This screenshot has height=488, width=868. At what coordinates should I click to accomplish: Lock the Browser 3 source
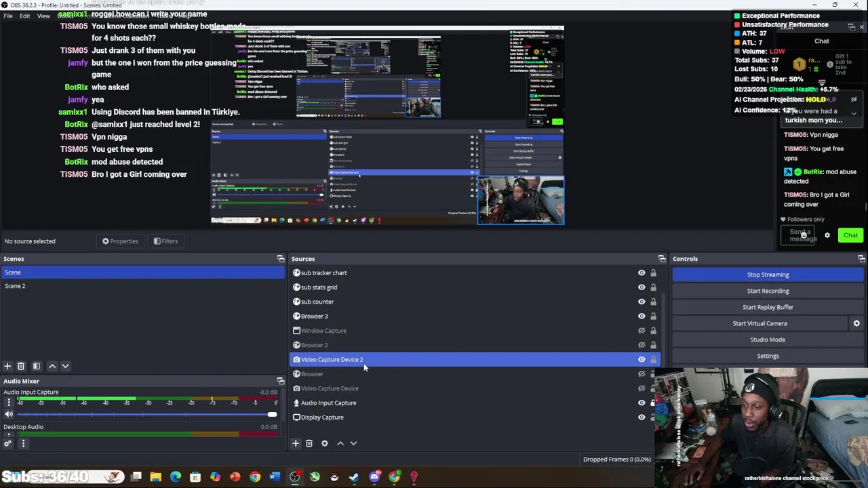coord(653,316)
